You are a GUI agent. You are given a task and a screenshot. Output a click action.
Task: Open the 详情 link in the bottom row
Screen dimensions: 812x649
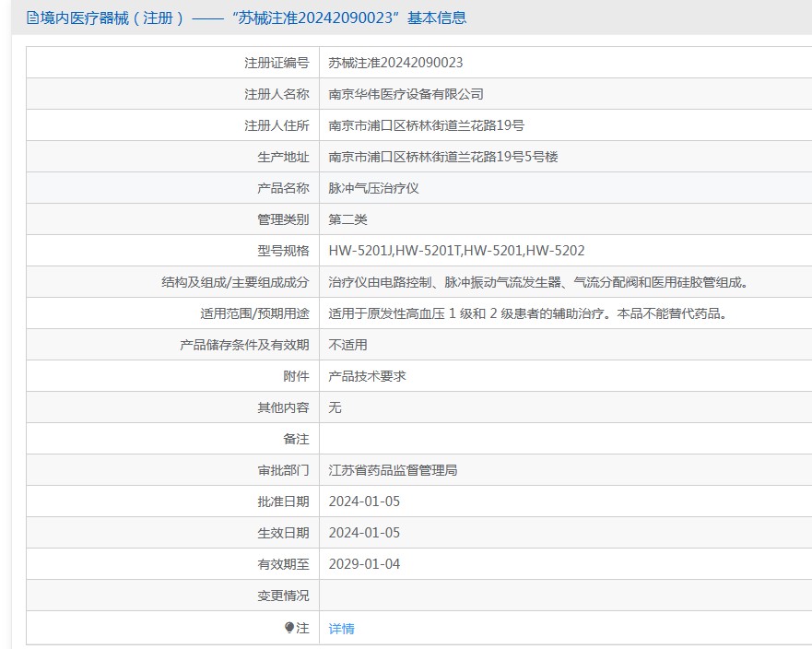coord(341,629)
